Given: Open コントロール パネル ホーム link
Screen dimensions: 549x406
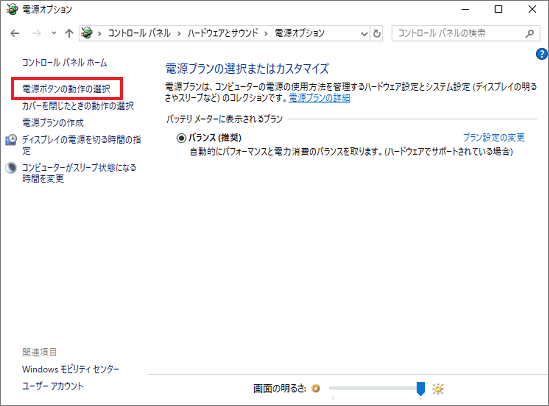Looking at the screenshot, I should pyautogui.click(x=65, y=63).
